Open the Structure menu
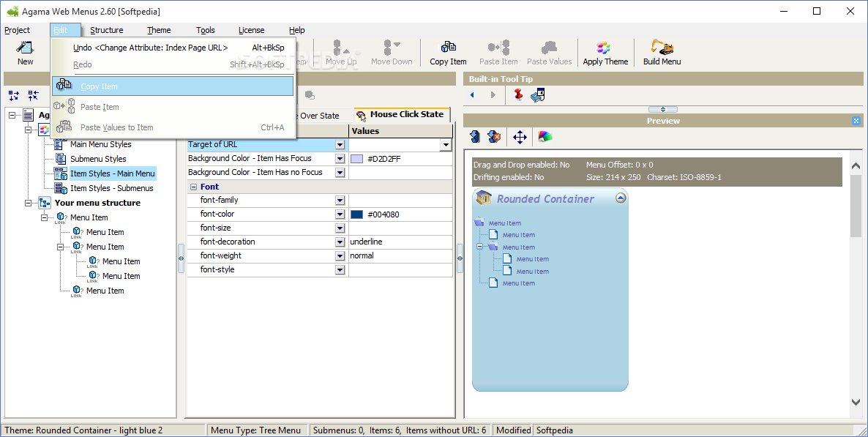Screen dimensions: 868x437 click(106, 30)
